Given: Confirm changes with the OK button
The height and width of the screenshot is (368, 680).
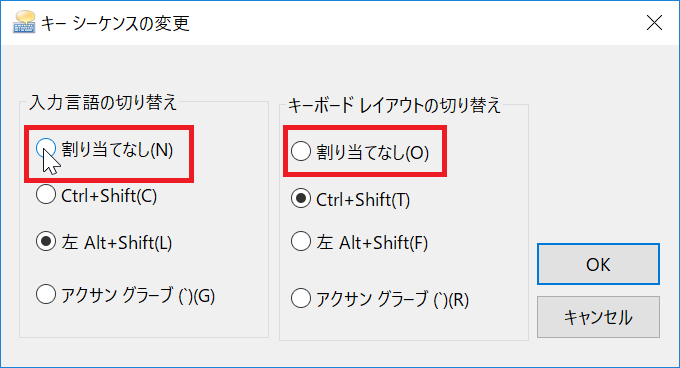Looking at the screenshot, I should click(598, 264).
